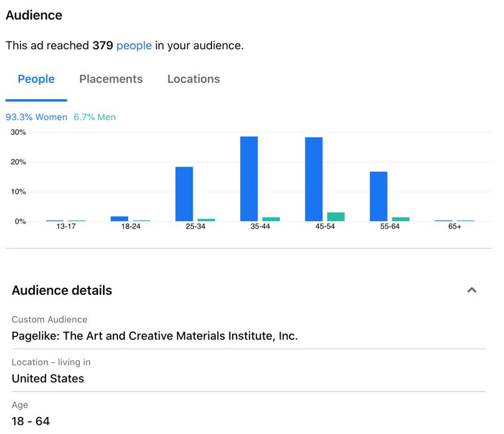
Task: Select the 6.7% Men legend label
Action: point(95,117)
